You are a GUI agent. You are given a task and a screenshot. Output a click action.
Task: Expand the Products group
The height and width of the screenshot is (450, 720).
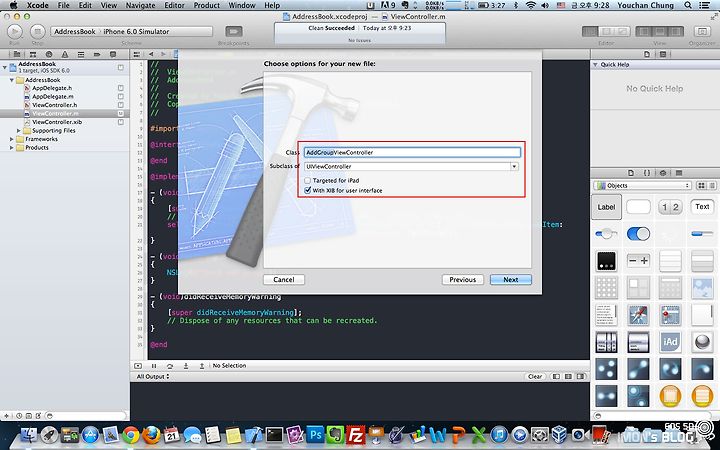(12, 147)
